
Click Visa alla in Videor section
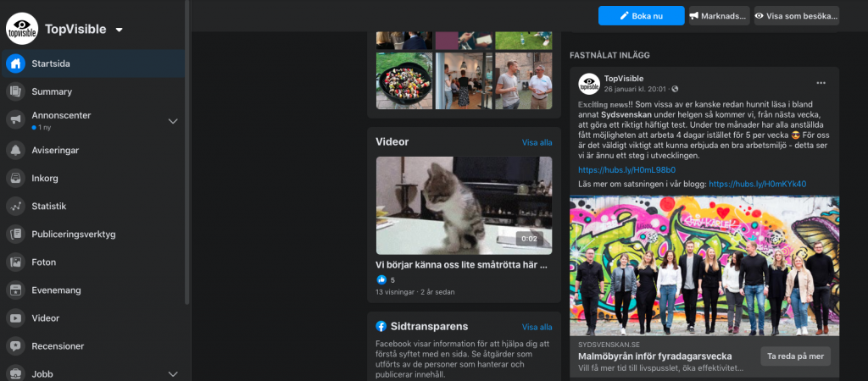537,143
